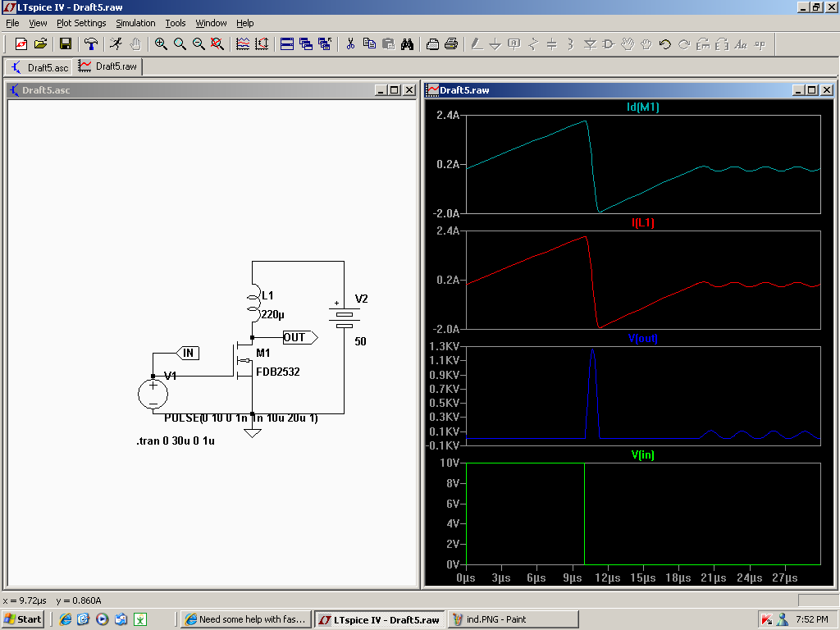Cascade windows via toolbar icon
Viewport: 840px width, 630px height.
306,44
